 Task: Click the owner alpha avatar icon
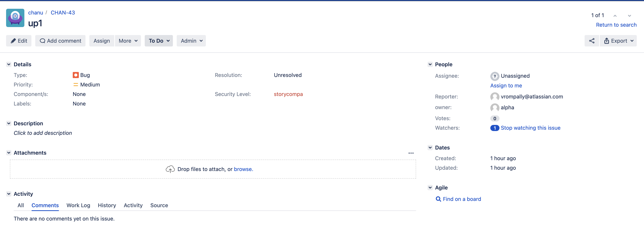[x=494, y=107]
